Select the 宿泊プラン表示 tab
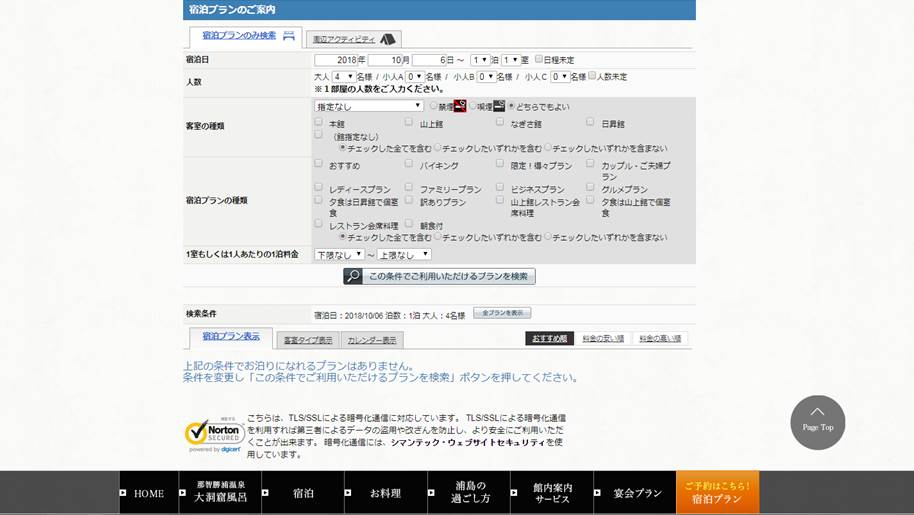 pos(231,336)
